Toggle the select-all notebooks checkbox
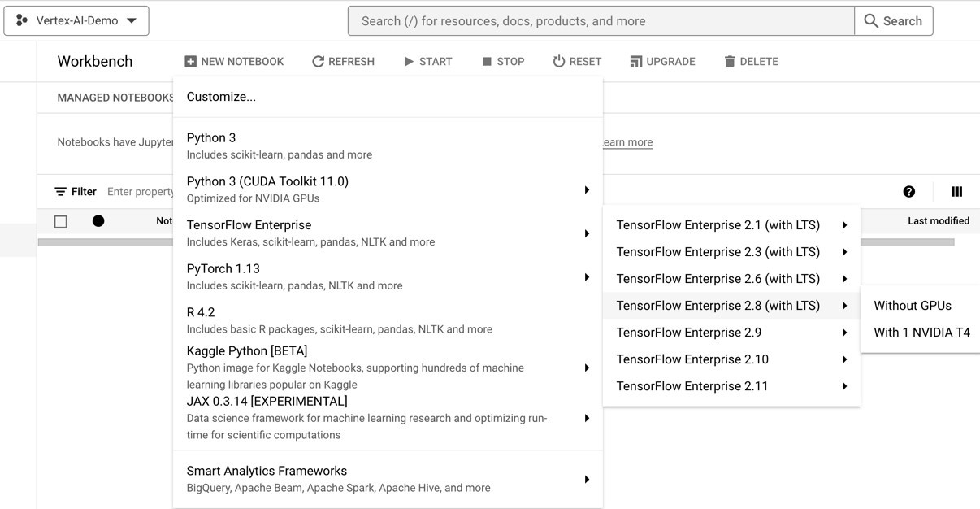 click(x=60, y=221)
